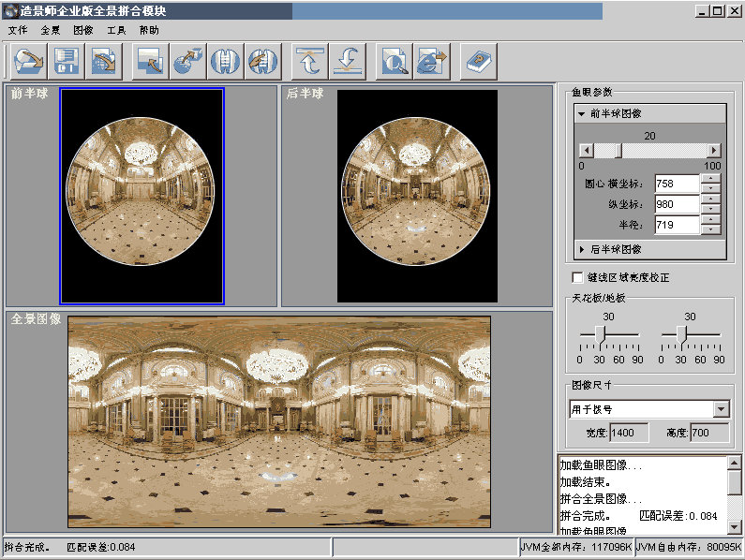Click the 圆心横坐标 field showing 758
745x560 pixels.
[x=677, y=184]
